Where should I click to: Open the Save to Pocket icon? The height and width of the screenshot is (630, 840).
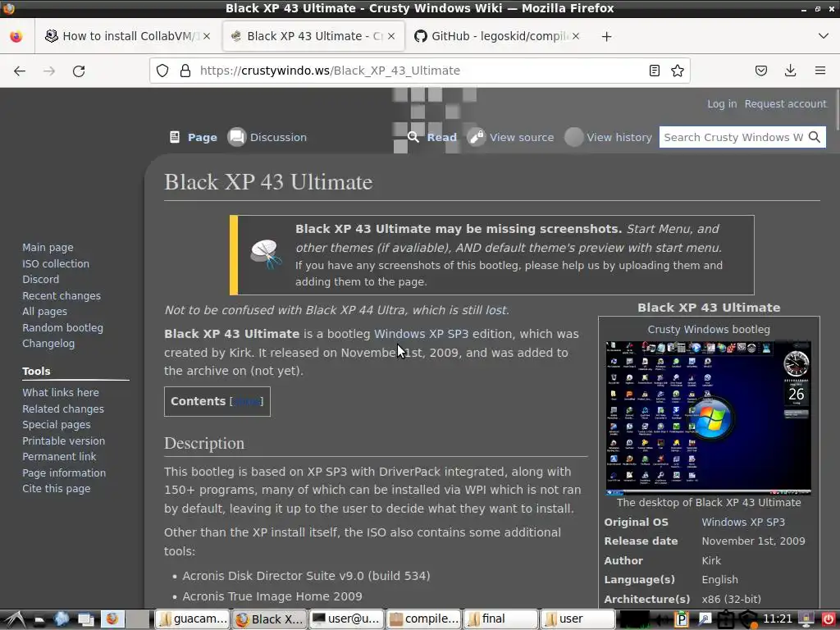click(x=760, y=71)
